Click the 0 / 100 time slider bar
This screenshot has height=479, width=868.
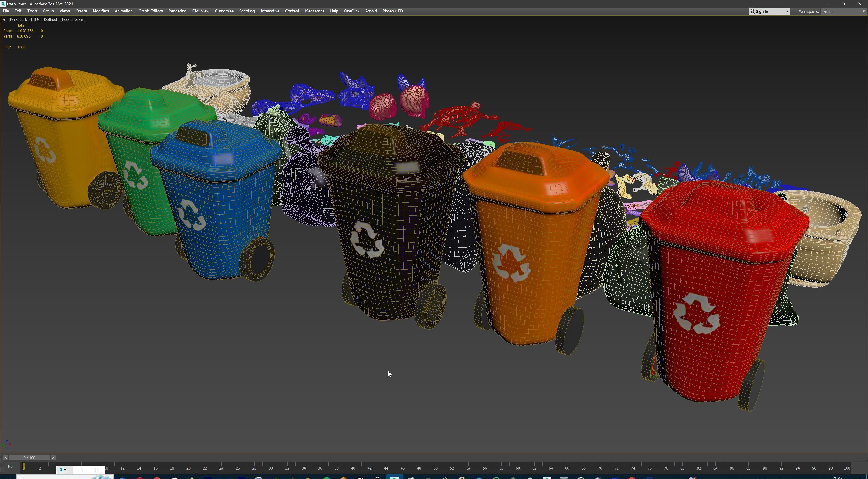point(29,458)
